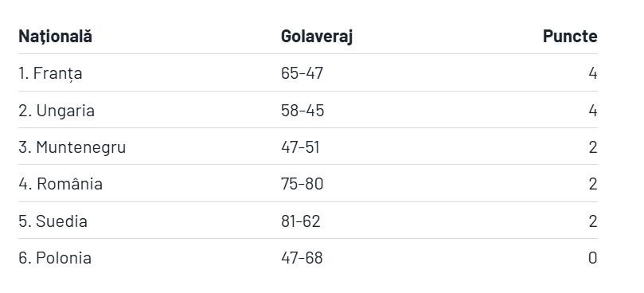
Task: Select the 6. Polonia team entry
Action: 55,258
